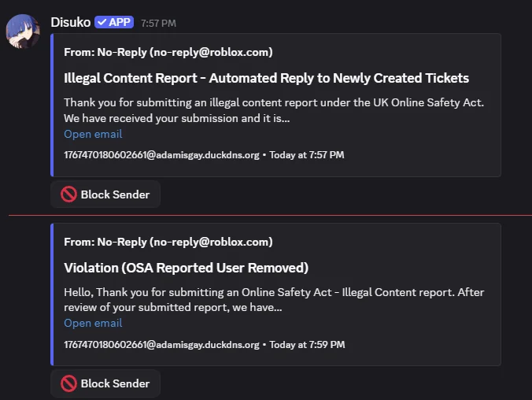Click the UK Online Safety Act description text
Viewport: 532px width, 400px height.
pos(274,110)
